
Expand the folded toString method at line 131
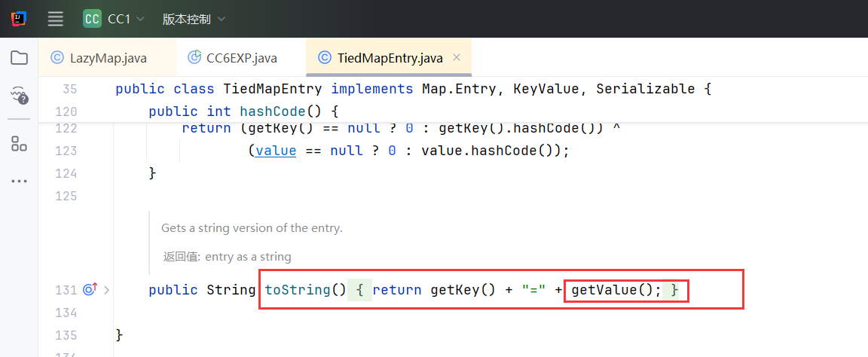coord(106,290)
